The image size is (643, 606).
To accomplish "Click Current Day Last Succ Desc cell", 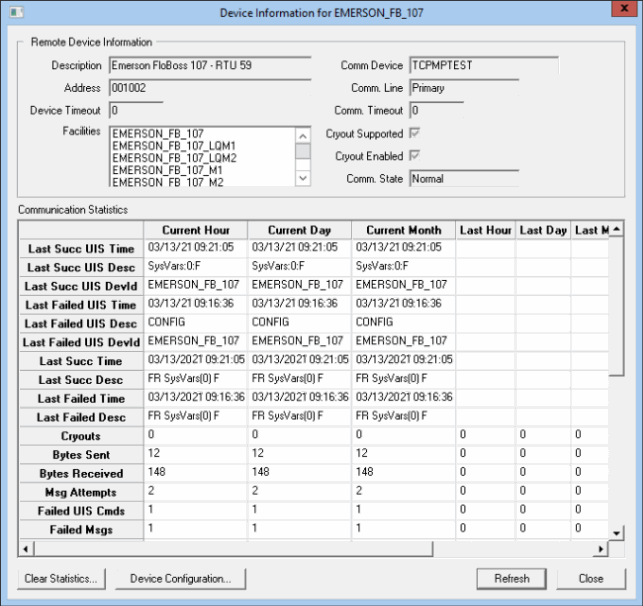I will point(299,378).
